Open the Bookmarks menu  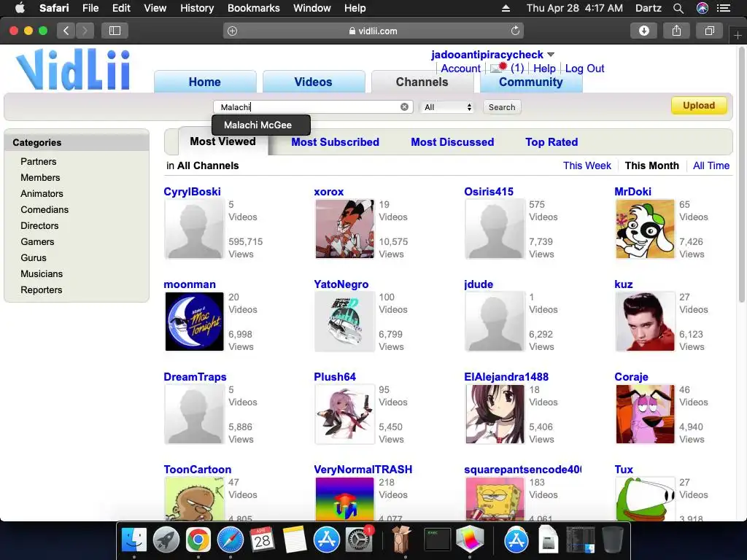(253, 8)
